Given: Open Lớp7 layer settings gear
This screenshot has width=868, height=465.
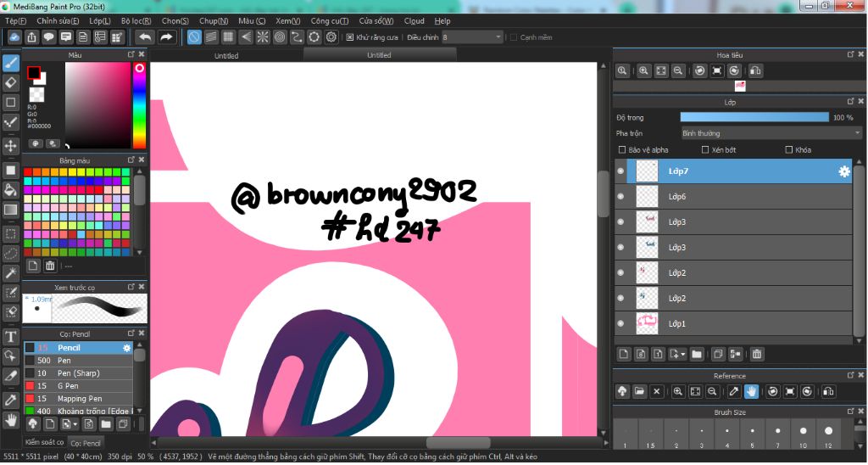Looking at the screenshot, I should coord(843,171).
